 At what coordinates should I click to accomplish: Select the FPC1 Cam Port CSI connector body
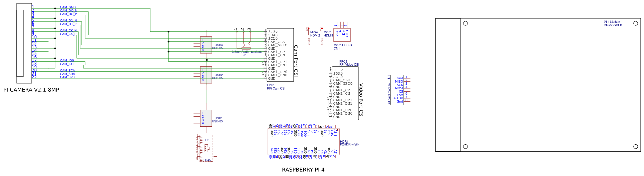[x=280, y=55]
